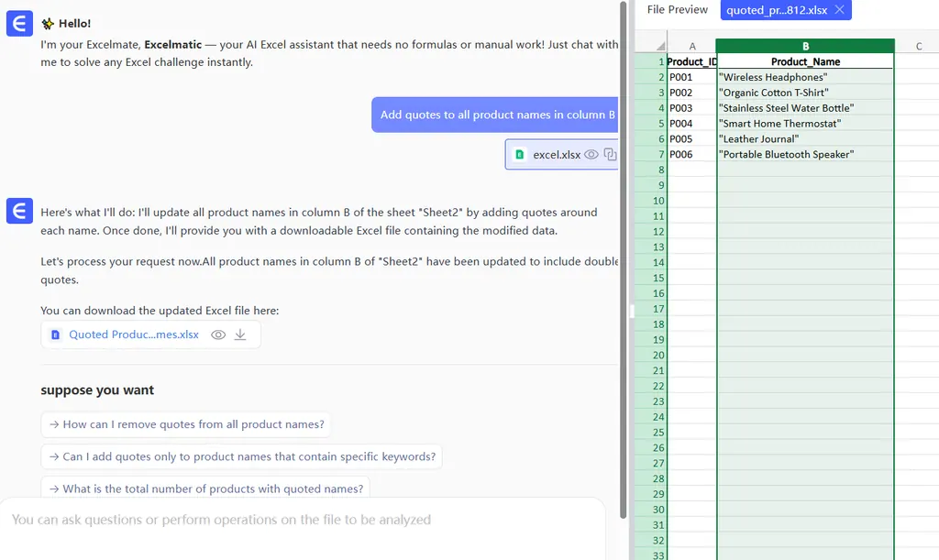Preview excel.xlsx using the eye icon
This screenshot has height=560, width=939.
(591, 155)
